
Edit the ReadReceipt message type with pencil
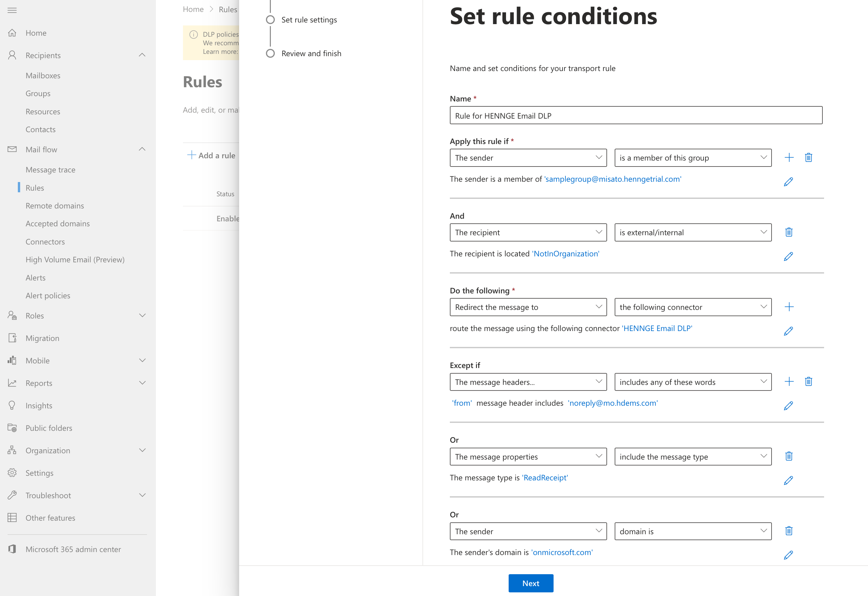coord(788,480)
